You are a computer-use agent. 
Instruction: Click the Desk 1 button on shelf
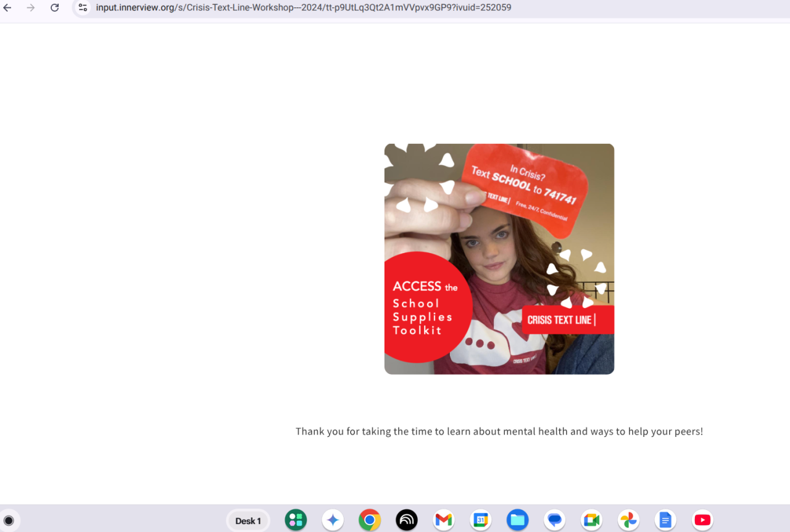[x=248, y=520]
